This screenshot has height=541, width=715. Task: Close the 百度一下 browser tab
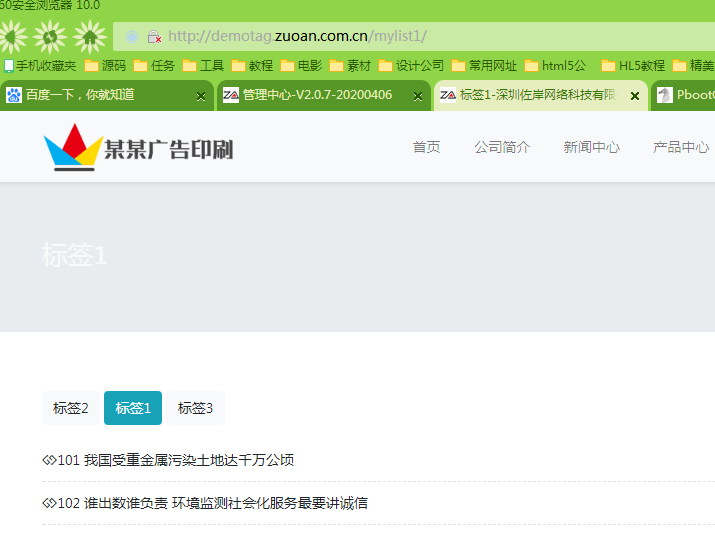tap(201, 96)
